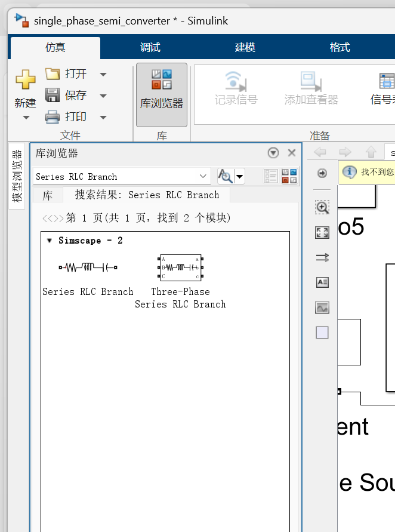Screen dimensions: 395x532
Task: Switch to the 格式 ribbon tab
Action: (340, 47)
